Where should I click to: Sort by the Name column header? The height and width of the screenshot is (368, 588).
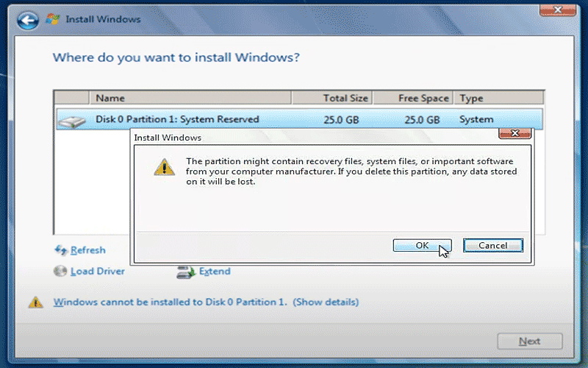tap(190, 98)
